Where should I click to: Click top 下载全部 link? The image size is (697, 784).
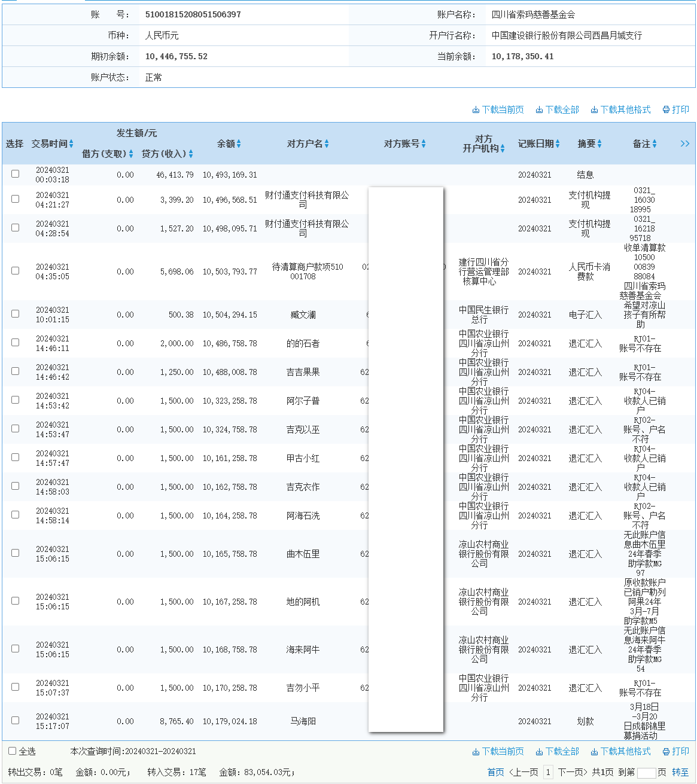562,110
